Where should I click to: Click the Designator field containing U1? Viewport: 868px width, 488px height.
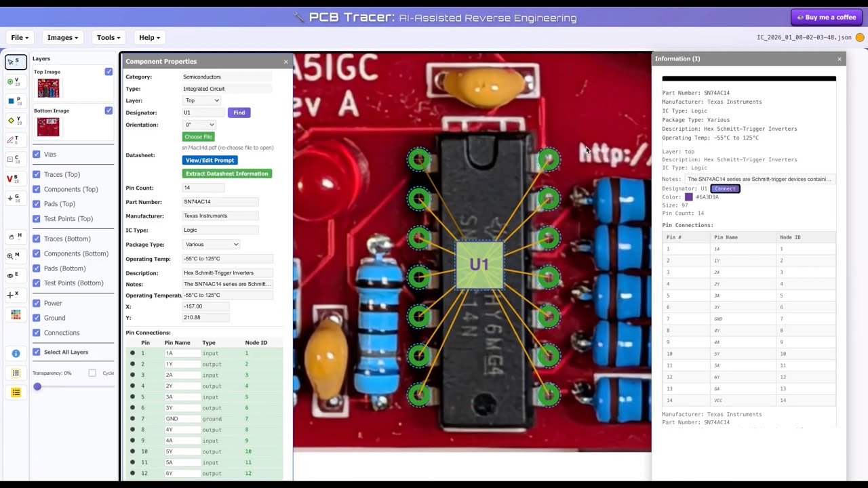(203, 113)
